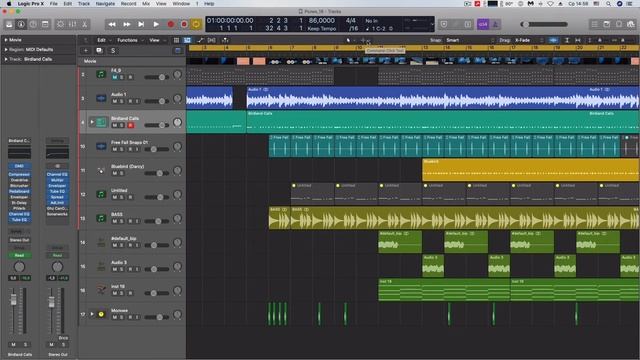Toggle the Inspector button in the control bar
This screenshot has height=360, width=640.
21,24
